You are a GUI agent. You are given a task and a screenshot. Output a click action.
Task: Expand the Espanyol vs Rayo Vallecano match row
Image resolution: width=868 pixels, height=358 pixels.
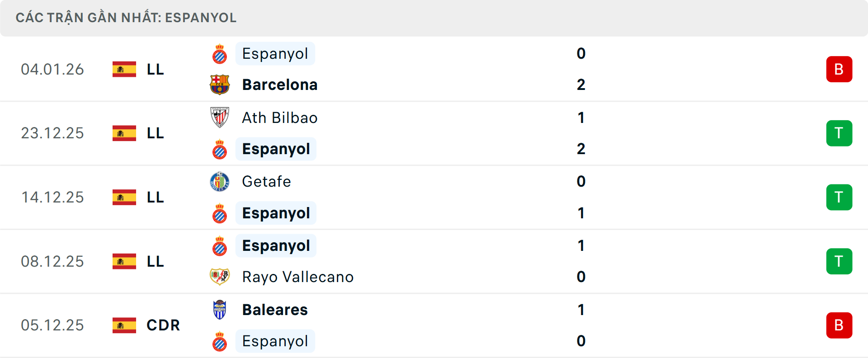[434, 261]
